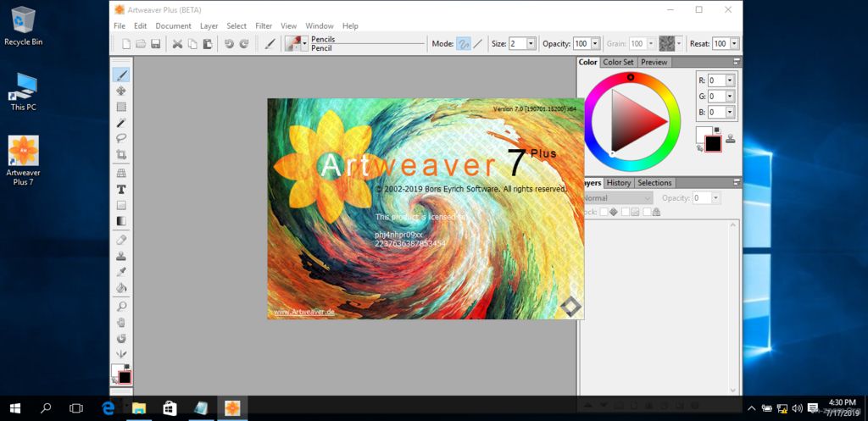Toggle the third Lock checkbox in Layers panel

point(646,212)
